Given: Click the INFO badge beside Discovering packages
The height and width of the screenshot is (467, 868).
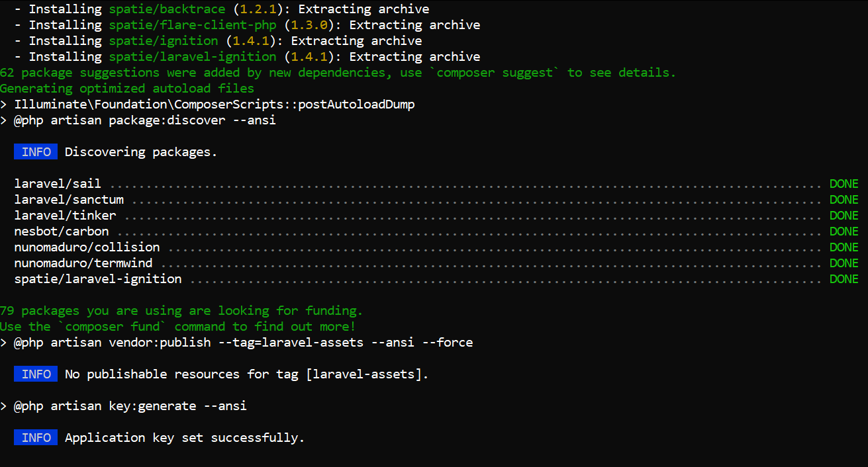Looking at the screenshot, I should click(36, 152).
